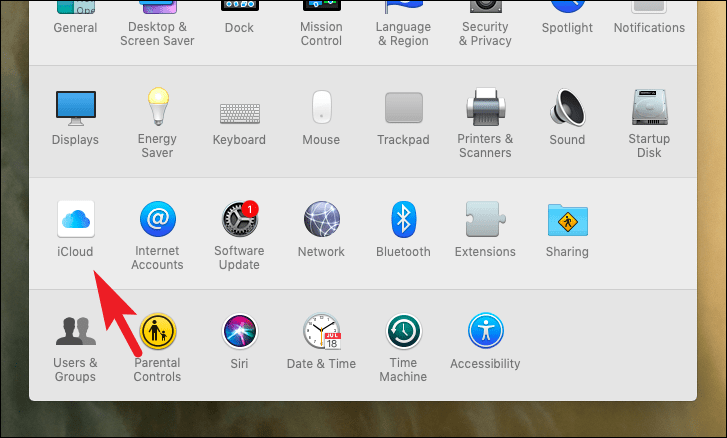Open Date & Time clock icon
This screenshot has height=438, width=727.
tap(322, 331)
